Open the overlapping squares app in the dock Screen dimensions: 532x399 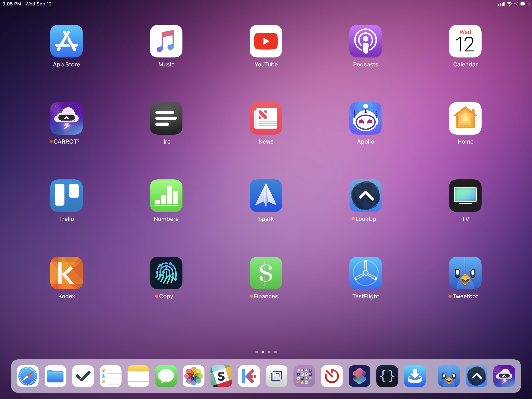(277, 376)
